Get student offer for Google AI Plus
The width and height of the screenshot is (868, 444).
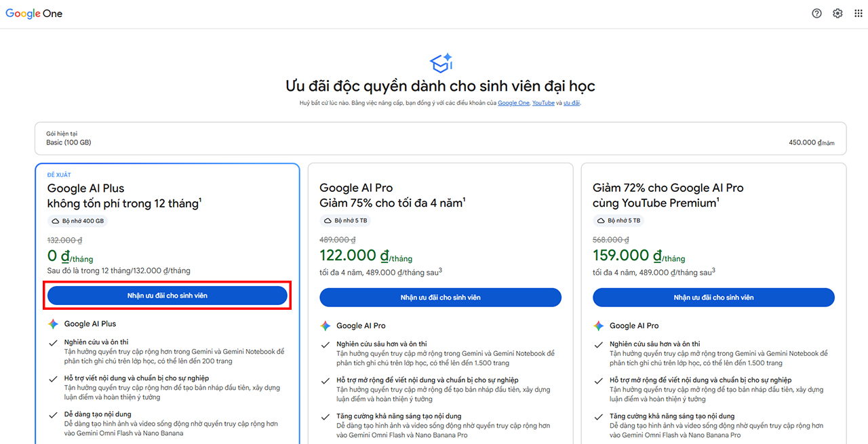(167, 296)
